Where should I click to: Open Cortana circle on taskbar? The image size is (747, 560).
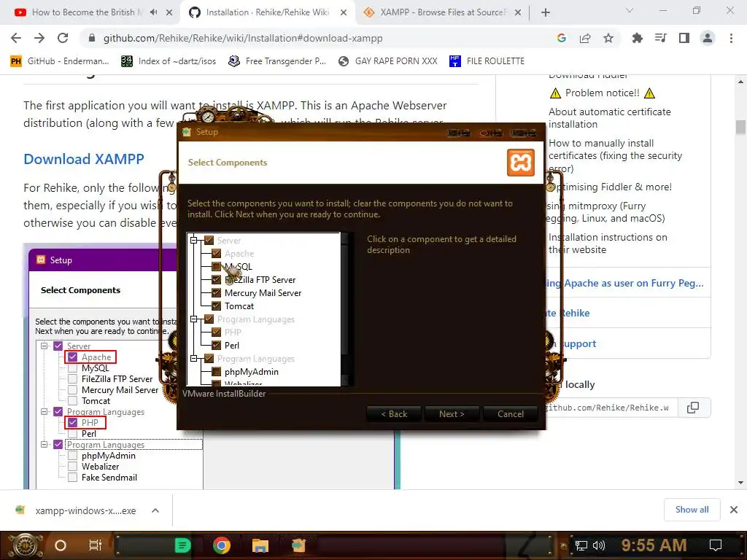coord(61,545)
